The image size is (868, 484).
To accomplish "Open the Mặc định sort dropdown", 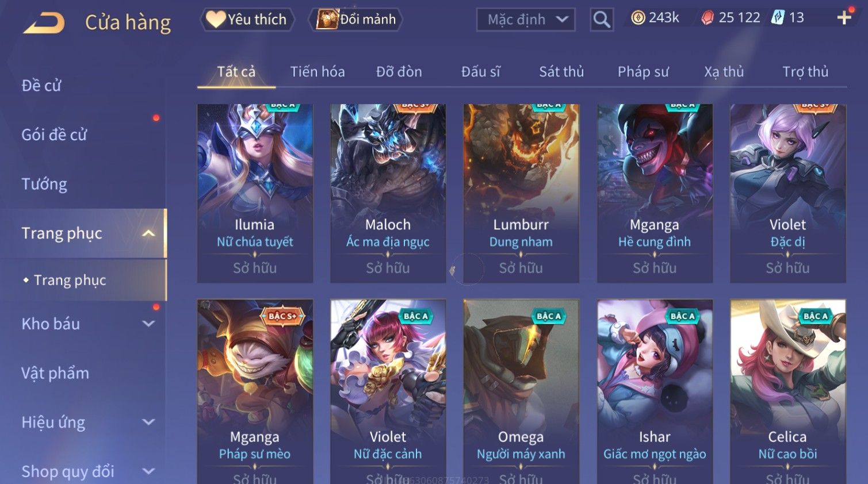I will pos(526,20).
